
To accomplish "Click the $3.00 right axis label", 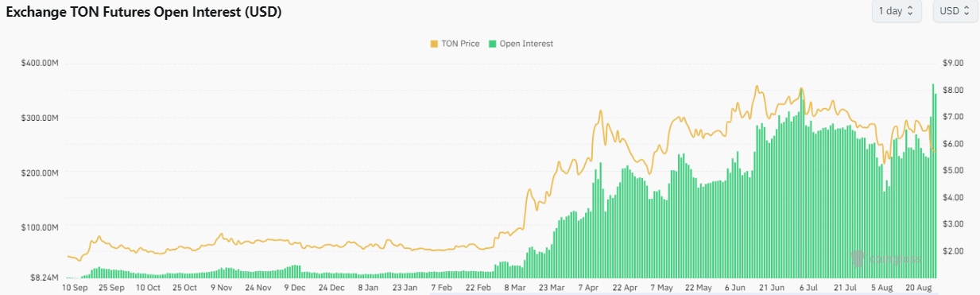I will [952, 224].
